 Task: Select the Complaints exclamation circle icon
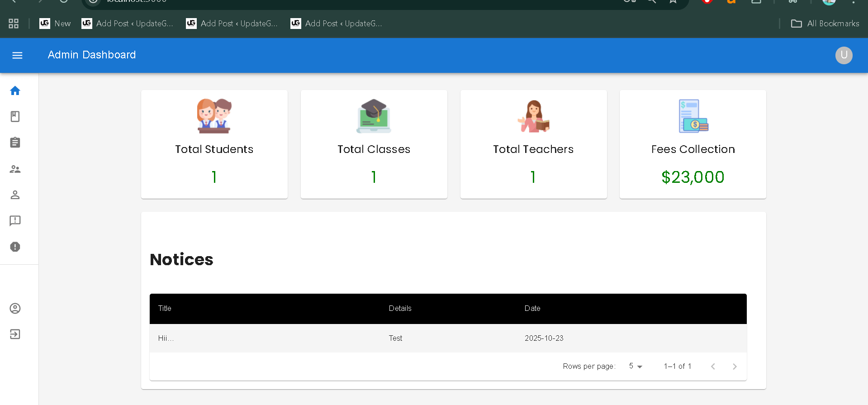coord(15,247)
